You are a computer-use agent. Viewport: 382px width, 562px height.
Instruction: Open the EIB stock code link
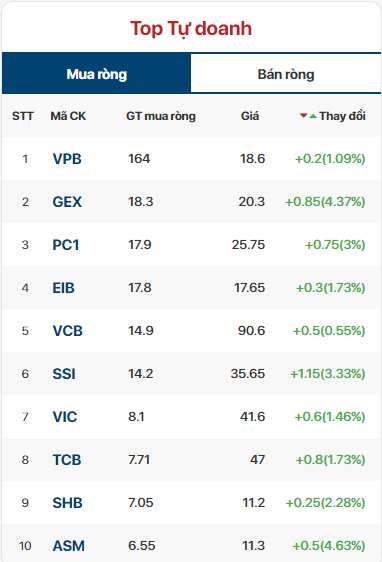[x=63, y=288]
